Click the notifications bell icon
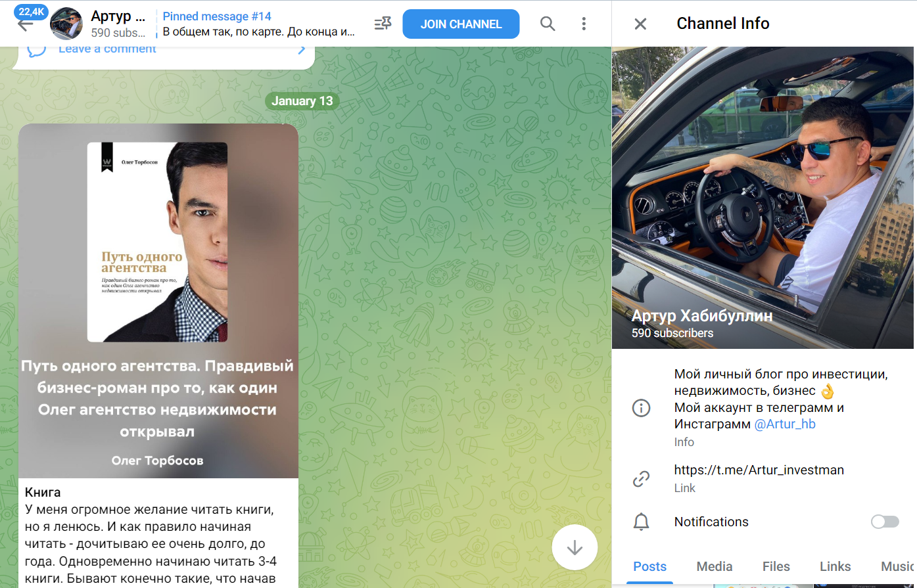Viewport: 917px width, 588px height. 641,522
